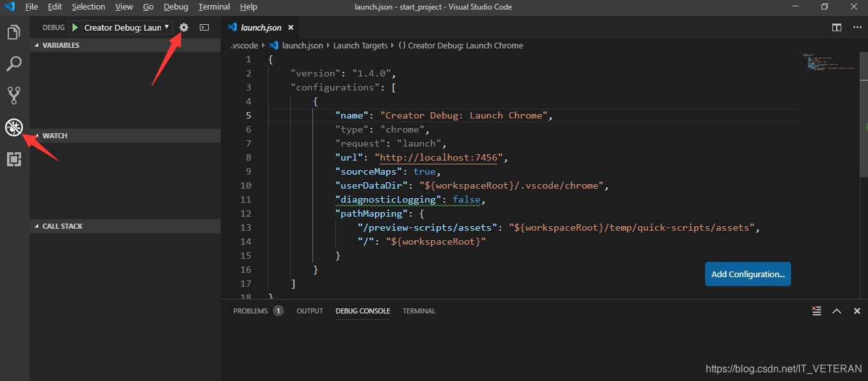The height and width of the screenshot is (381, 868).
Task: Open the Selection menu
Action: tap(88, 7)
